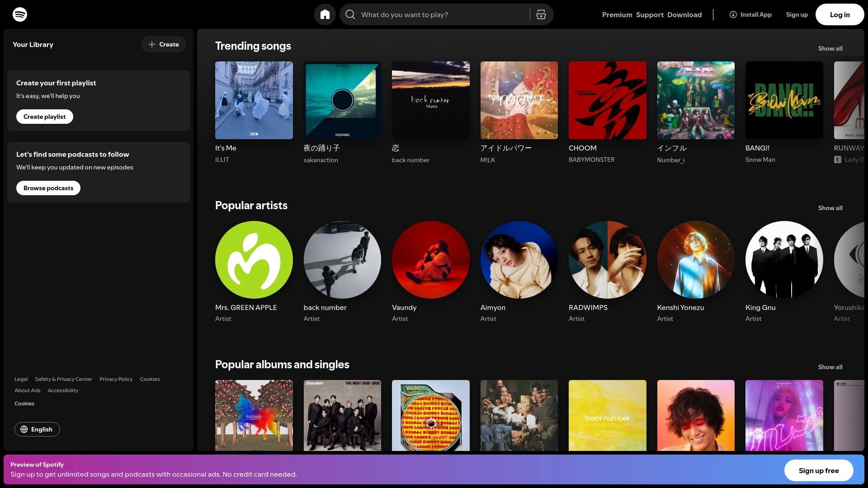The height and width of the screenshot is (488, 868).
Task: Open the About Ads link
Action: coord(27,390)
